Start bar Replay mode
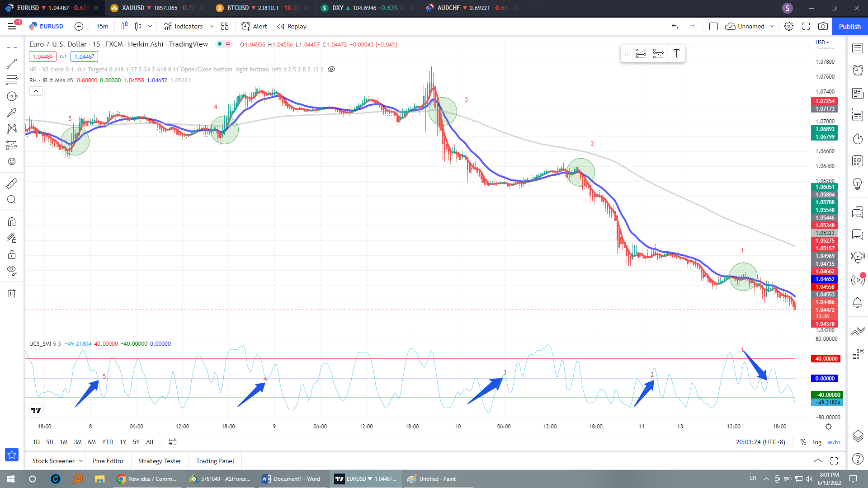This screenshot has height=488, width=868. pos(292,26)
